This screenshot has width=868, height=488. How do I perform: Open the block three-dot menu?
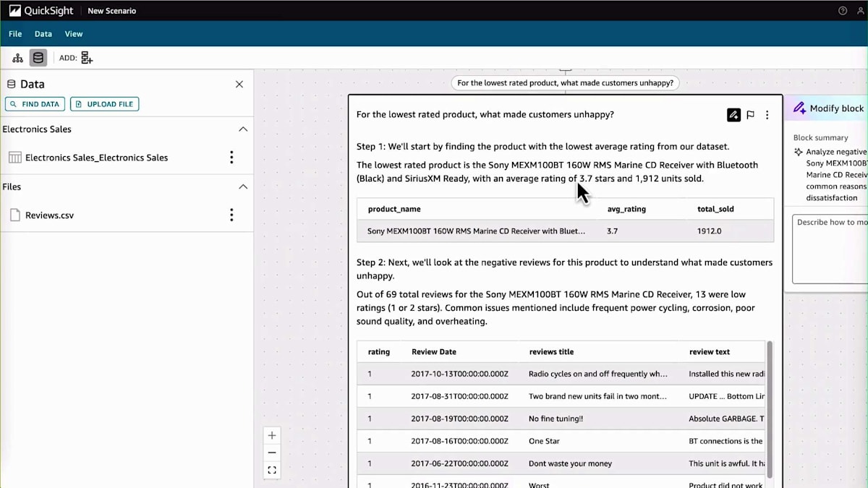(767, 115)
